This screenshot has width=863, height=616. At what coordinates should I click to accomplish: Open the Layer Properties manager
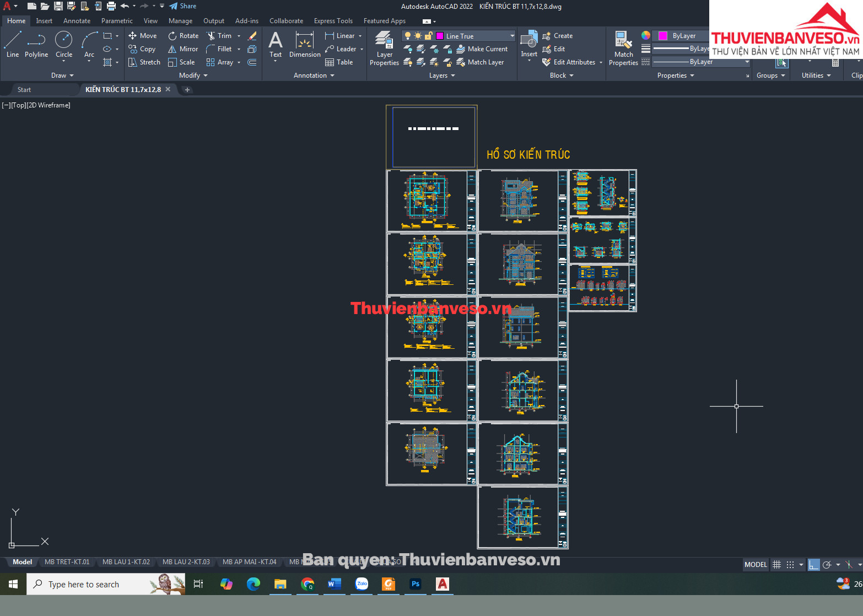click(384, 48)
